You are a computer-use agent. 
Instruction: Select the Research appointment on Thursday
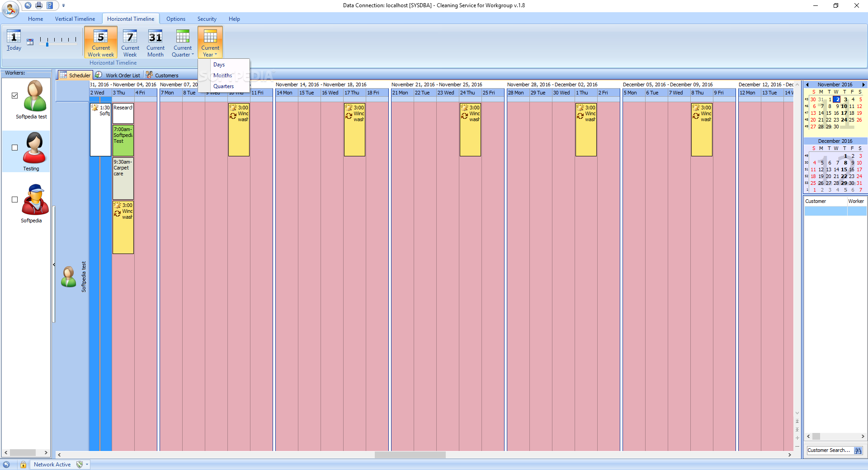[123, 113]
